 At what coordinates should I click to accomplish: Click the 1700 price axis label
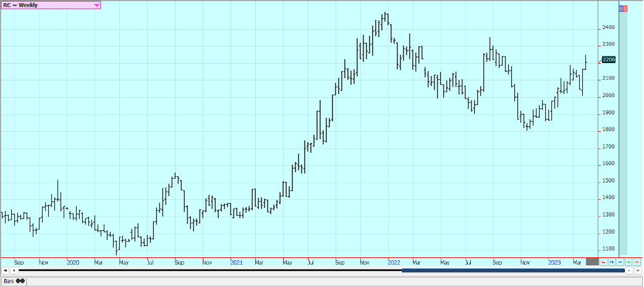tap(608, 147)
